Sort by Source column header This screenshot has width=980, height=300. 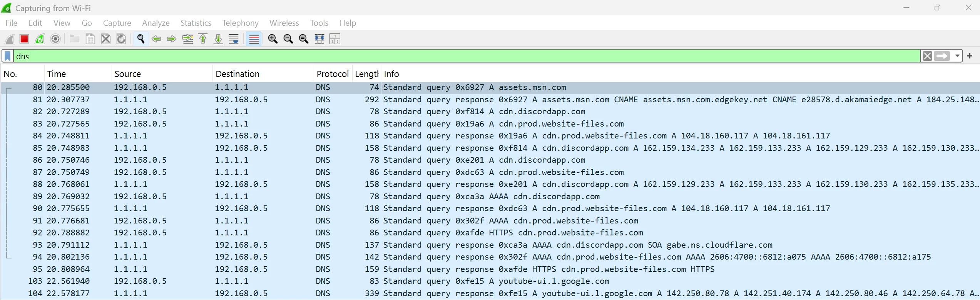tap(162, 74)
